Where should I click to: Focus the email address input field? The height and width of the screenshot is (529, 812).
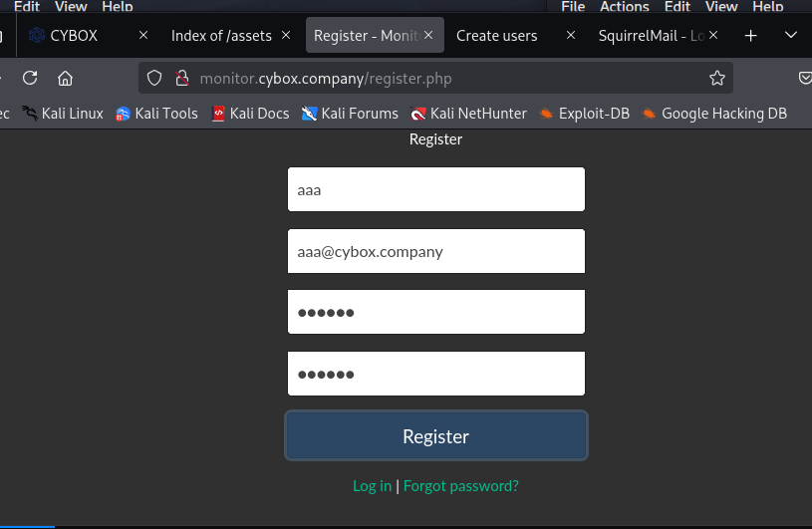click(x=435, y=251)
